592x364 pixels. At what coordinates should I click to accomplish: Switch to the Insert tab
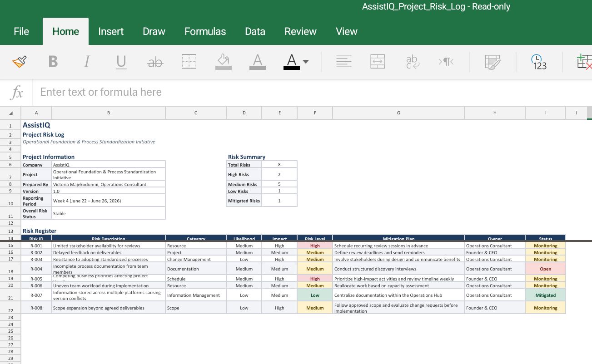pyautogui.click(x=111, y=31)
